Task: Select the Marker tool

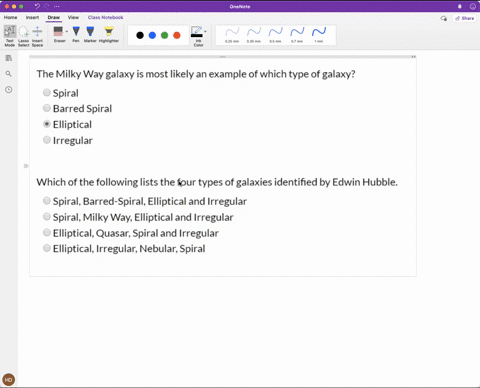Action: pyautogui.click(x=90, y=34)
